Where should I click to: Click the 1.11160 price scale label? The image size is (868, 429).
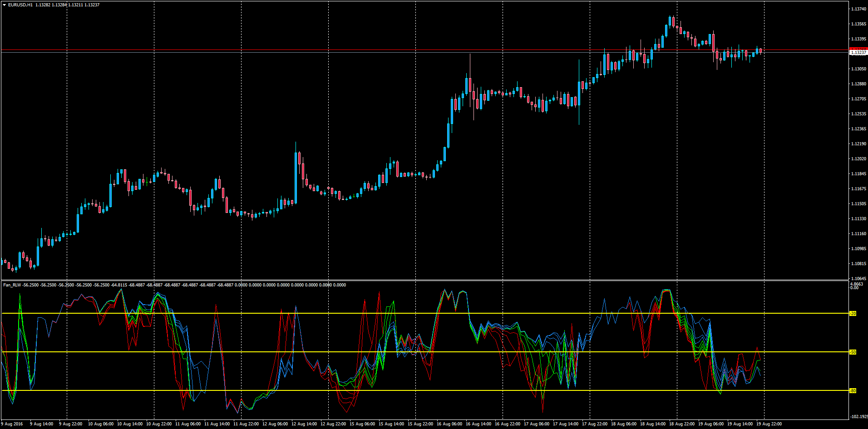pyautogui.click(x=858, y=234)
